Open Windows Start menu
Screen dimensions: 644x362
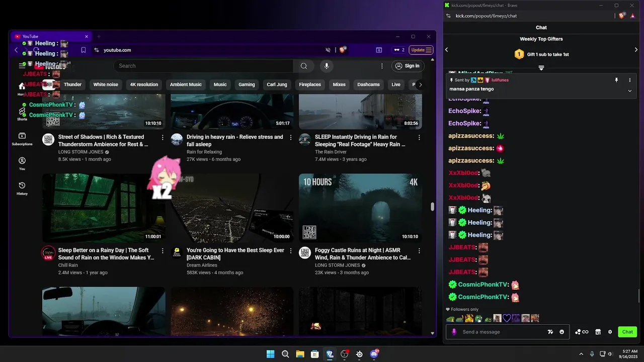click(x=270, y=354)
